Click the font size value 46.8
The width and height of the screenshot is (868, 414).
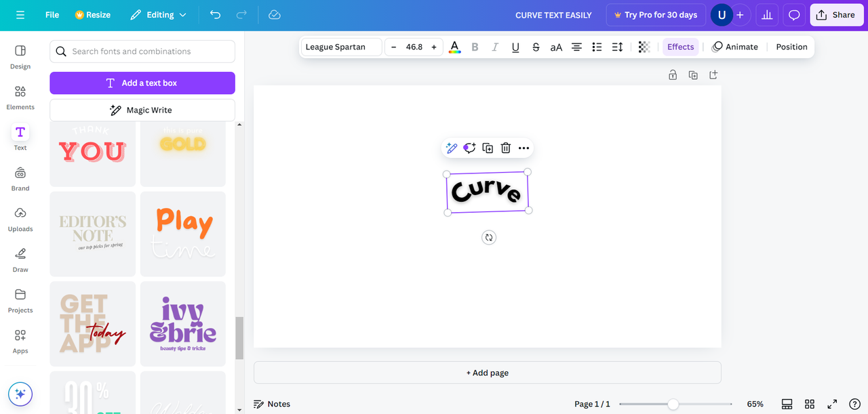414,47
